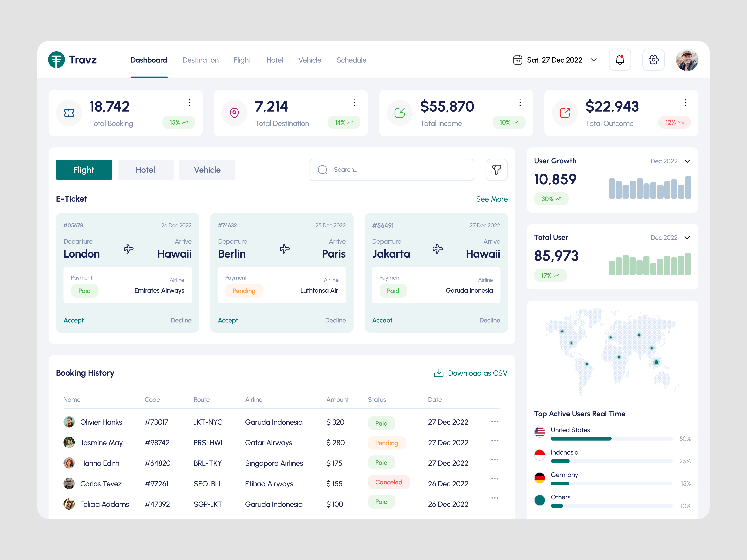Switch to the Destination tab
Screen dimensions: 747x560
point(201,60)
